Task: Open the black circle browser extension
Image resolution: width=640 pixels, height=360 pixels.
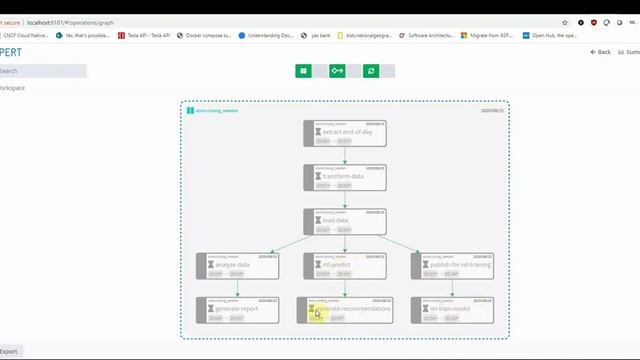Action: (580, 23)
